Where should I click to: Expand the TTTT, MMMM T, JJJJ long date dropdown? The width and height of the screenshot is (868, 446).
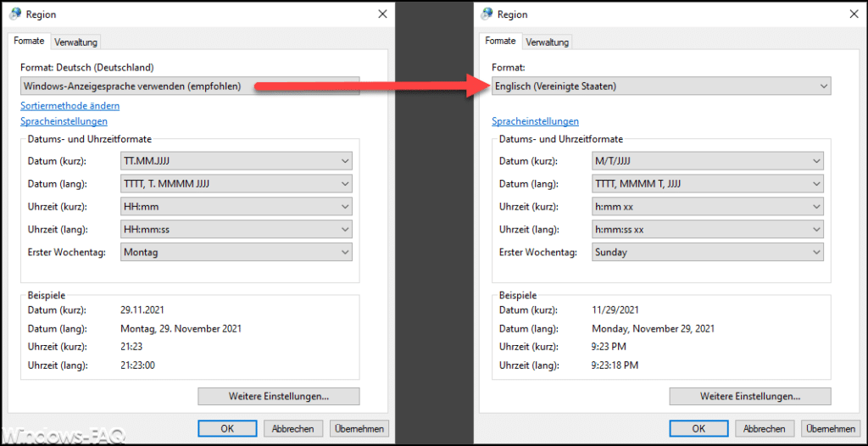(x=708, y=184)
